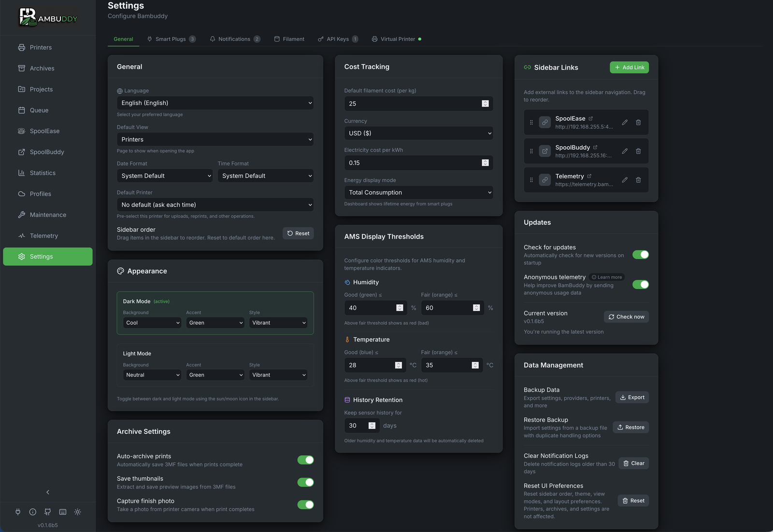Click the edit pencil icon for SpoolEase link
The image size is (773, 532).
(x=625, y=123)
